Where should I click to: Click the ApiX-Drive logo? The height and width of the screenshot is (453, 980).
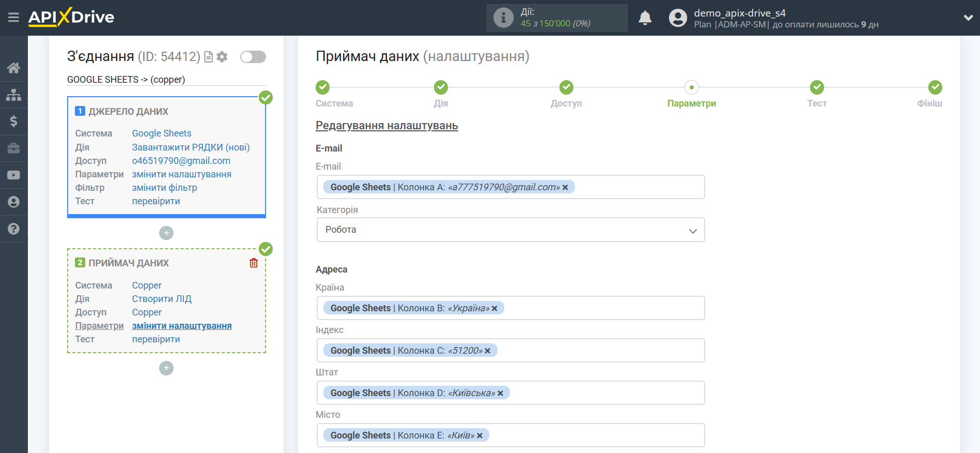[x=71, y=17]
